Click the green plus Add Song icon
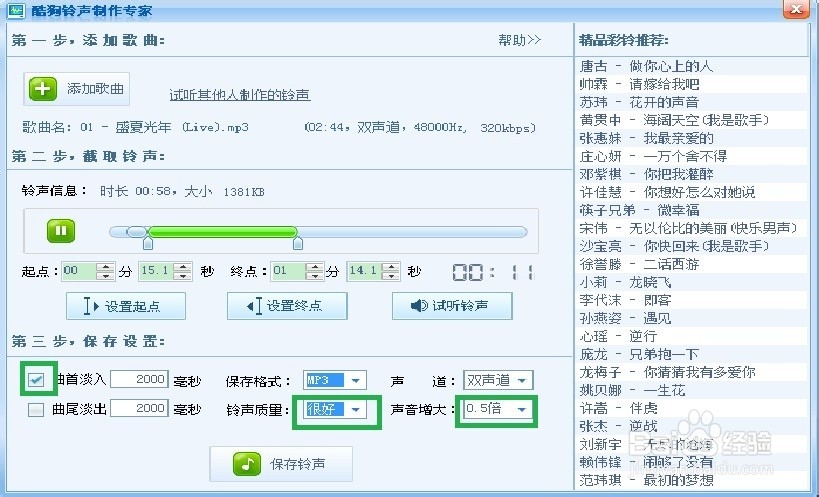Screen dimensions: 819x497 pyautogui.click(x=43, y=89)
